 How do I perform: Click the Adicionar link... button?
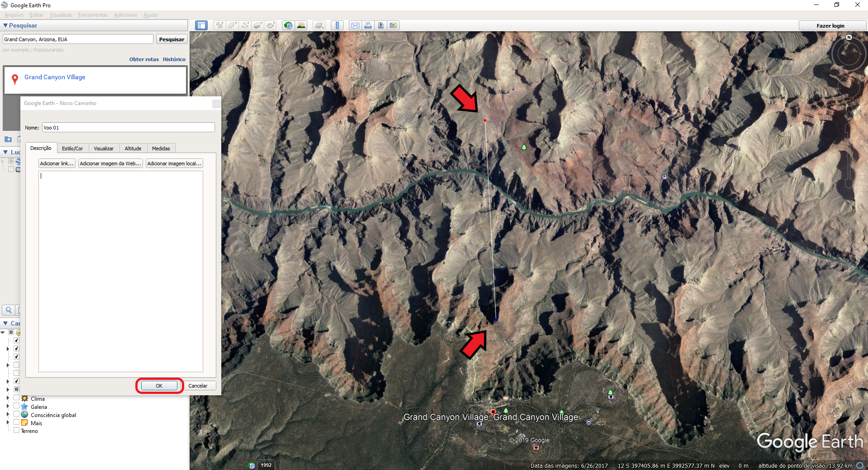coord(57,163)
